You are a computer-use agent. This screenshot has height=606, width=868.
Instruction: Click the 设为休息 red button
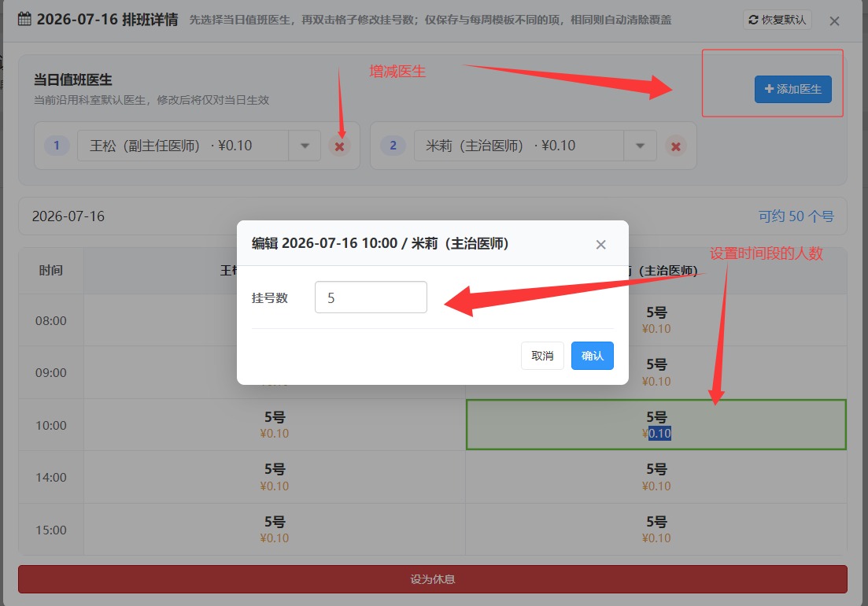coord(432,579)
